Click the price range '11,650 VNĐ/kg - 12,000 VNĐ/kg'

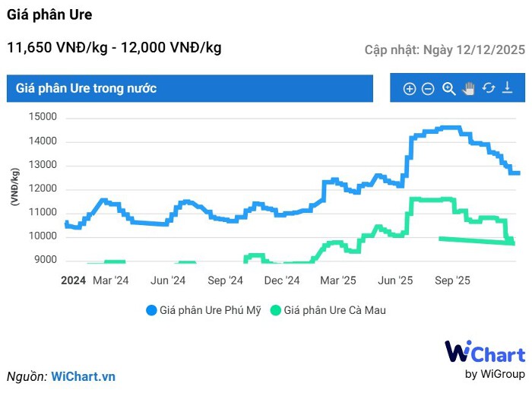click(x=114, y=48)
